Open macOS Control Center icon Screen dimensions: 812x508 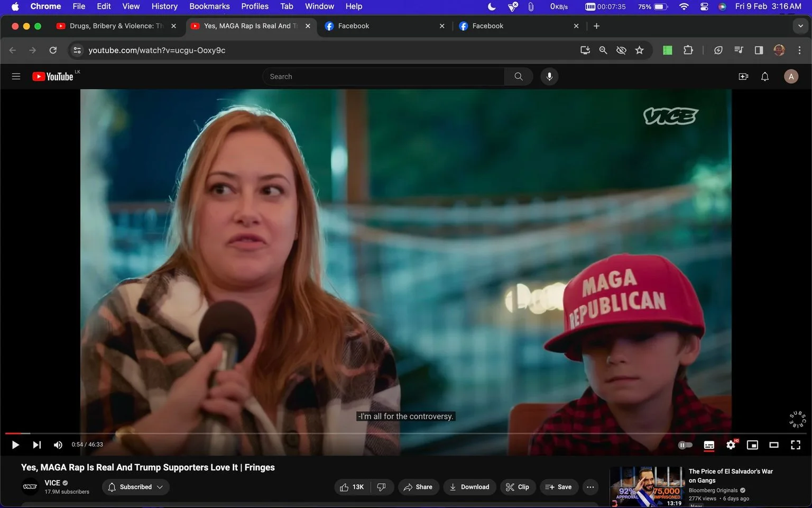[704, 6]
